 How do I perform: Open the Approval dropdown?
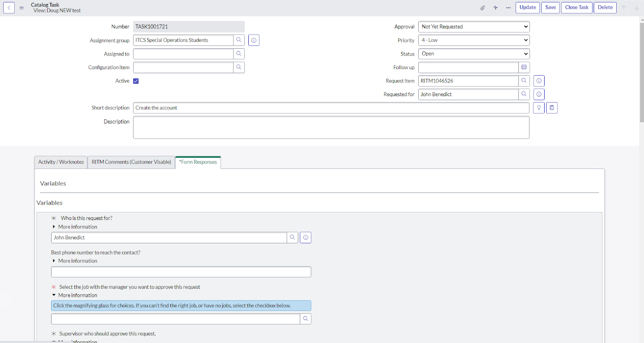(474, 27)
